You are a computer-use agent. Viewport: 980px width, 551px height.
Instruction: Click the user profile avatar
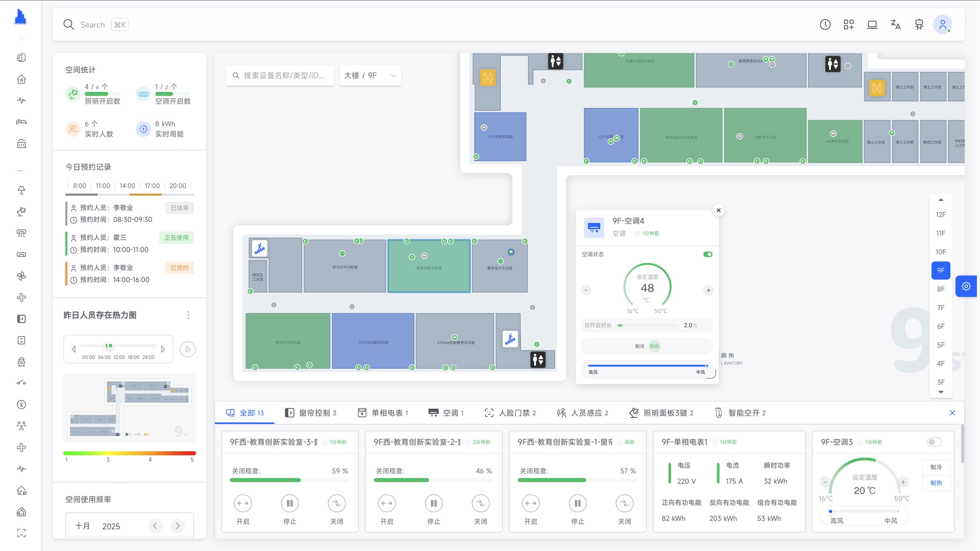[x=943, y=25]
